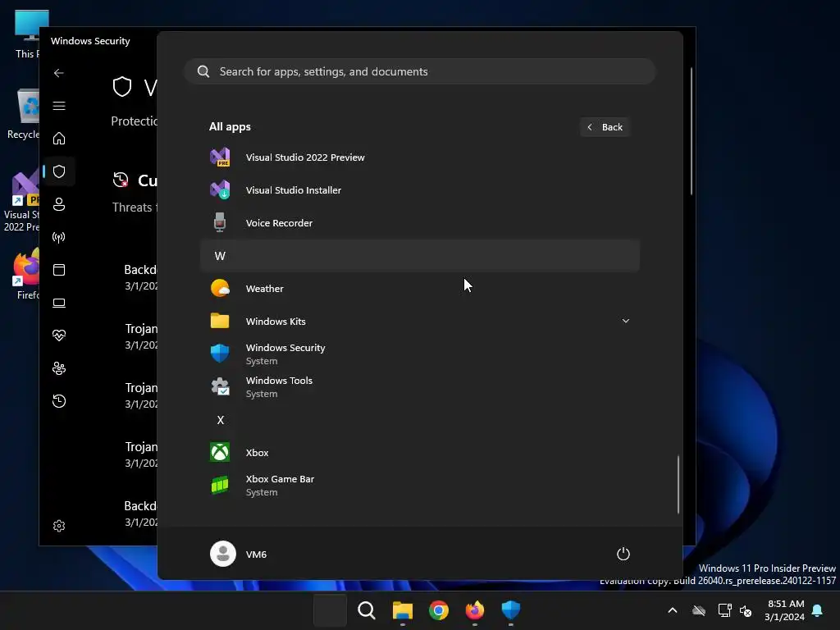
Task: Expand the Windows Kits folder chevron
Action: pyautogui.click(x=625, y=321)
